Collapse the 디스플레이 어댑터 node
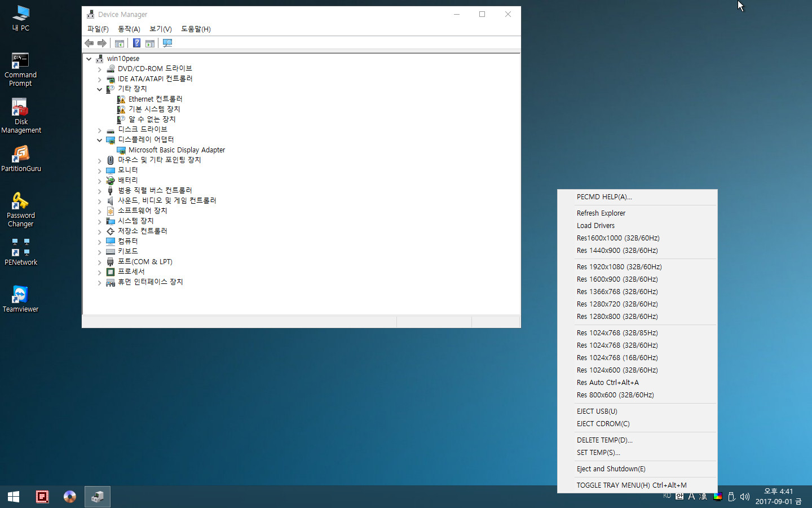 [100, 140]
